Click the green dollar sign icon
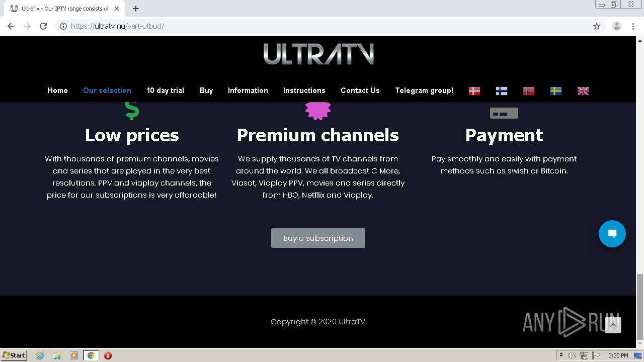The width and height of the screenshot is (644, 362). 132,111
